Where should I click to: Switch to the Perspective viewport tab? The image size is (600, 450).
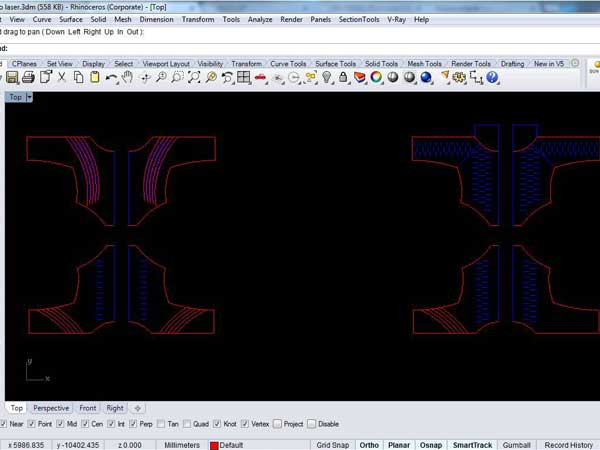(51, 408)
